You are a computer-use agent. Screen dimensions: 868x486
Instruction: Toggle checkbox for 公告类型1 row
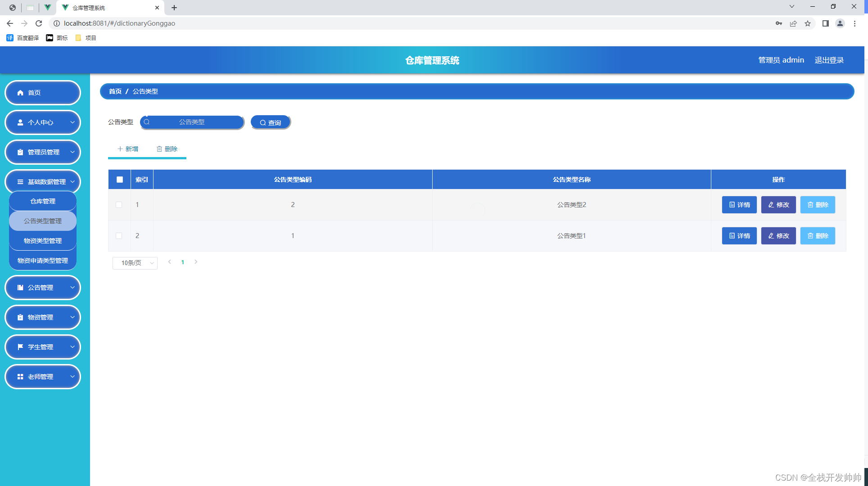click(x=119, y=236)
